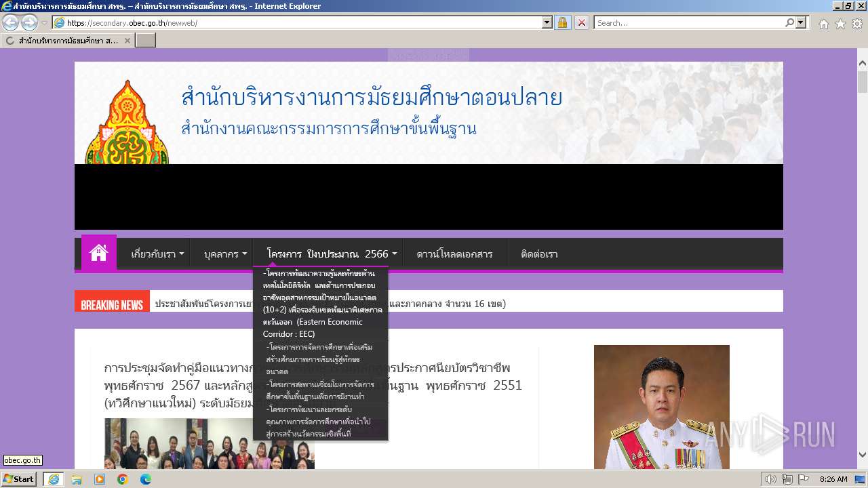Viewport: 868px width, 488px height.
Task: Click the red X stop button
Action: click(581, 22)
